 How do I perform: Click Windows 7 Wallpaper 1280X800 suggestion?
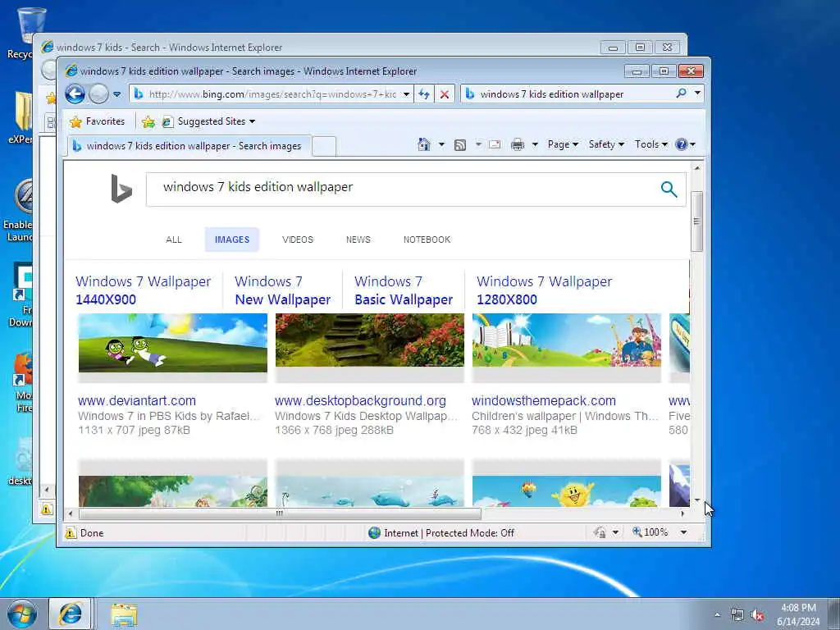545,290
